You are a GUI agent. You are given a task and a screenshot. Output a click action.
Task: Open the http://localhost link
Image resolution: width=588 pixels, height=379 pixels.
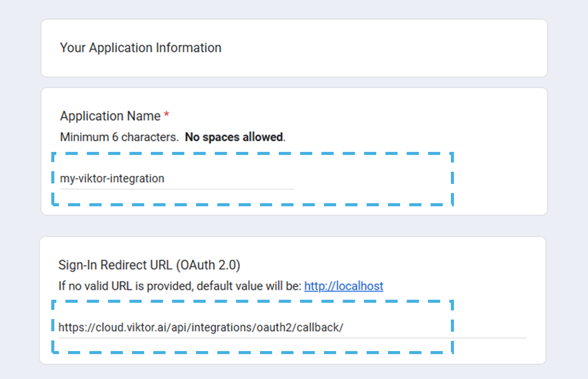pos(343,286)
